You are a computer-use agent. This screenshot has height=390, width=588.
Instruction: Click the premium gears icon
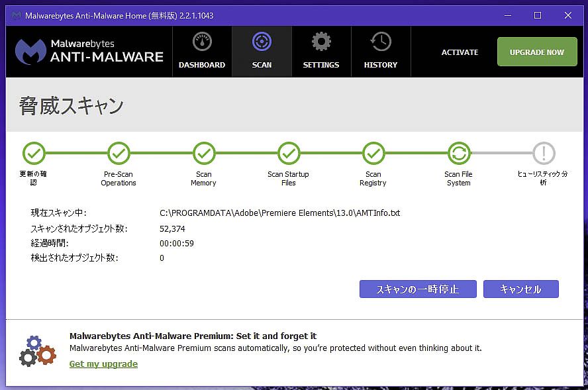[37, 351]
